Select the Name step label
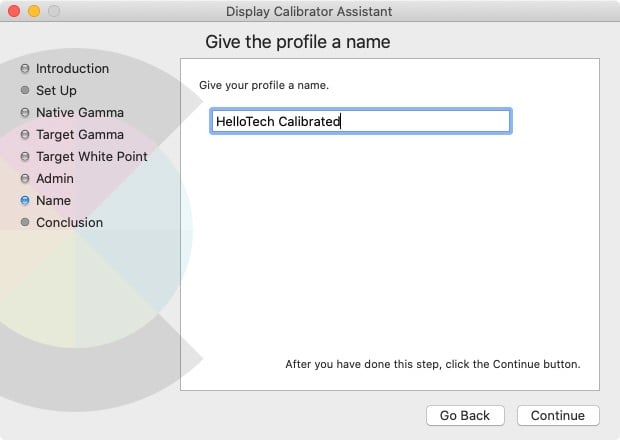This screenshot has width=620, height=440. tap(53, 201)
